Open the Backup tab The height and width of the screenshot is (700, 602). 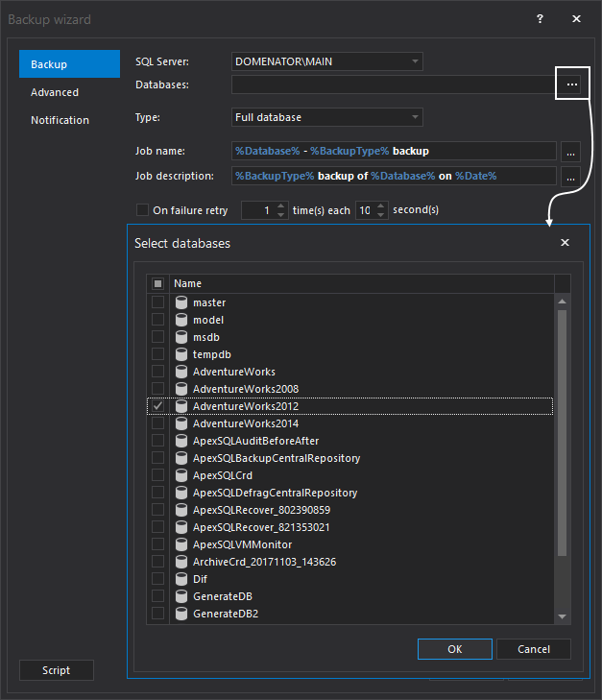tap(70, 63)
